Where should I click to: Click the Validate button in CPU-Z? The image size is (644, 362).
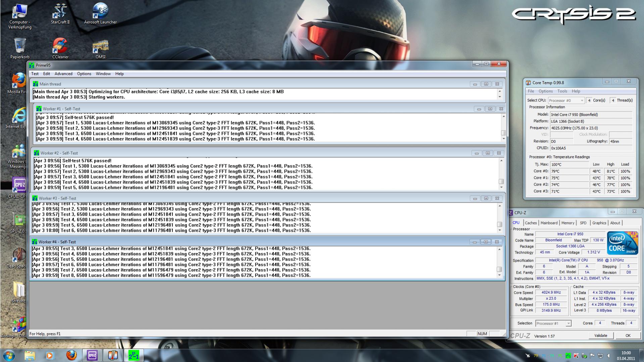601,335
